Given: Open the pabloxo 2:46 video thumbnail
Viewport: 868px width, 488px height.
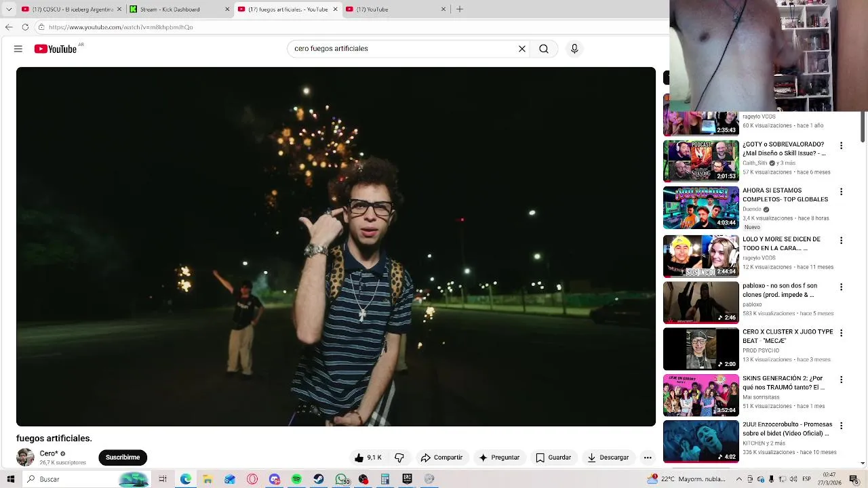Looking at the screenshot, I should click(x=701, y=303).
